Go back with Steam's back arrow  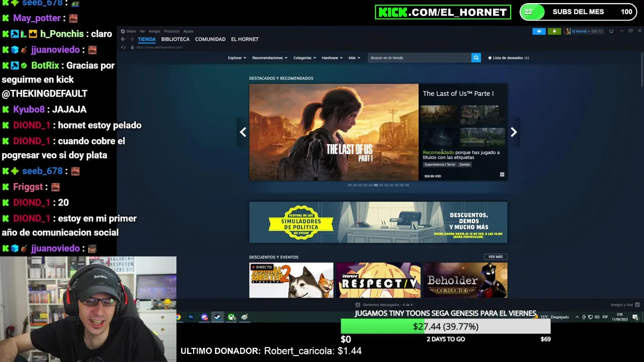123,39
